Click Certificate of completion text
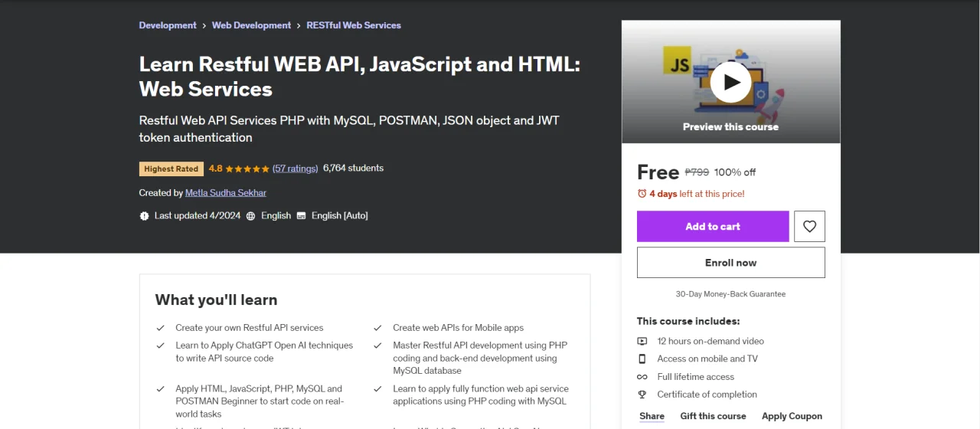The width and height of the screenshot is (980, 429). click(707, 395)
